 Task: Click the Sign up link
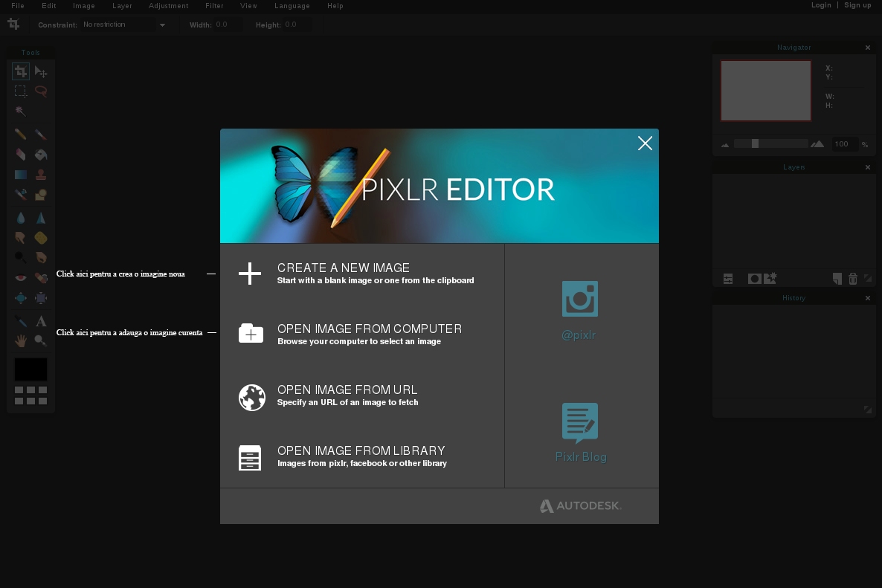coord(857,5)
